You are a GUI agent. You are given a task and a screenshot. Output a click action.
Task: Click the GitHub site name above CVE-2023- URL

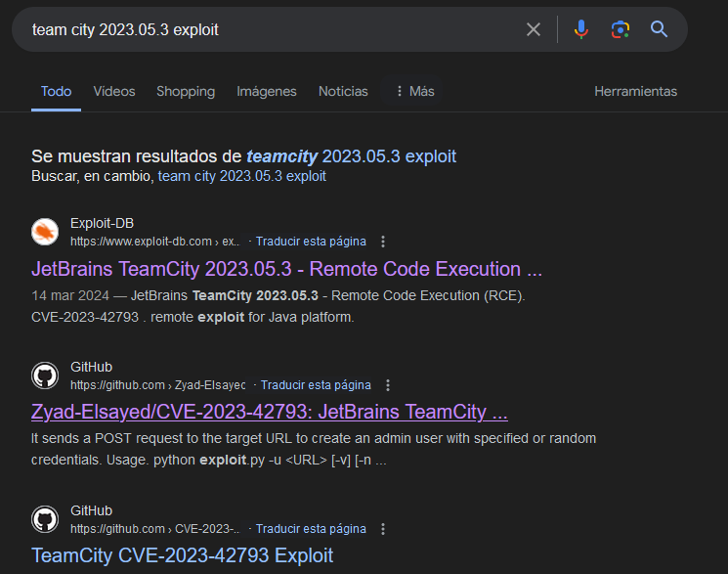92,510
